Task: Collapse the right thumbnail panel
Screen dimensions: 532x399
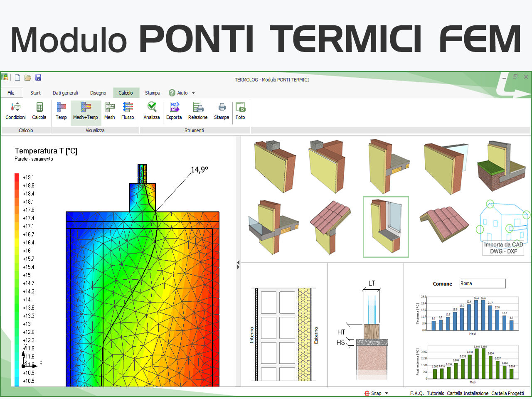Action: pos(238,262)
